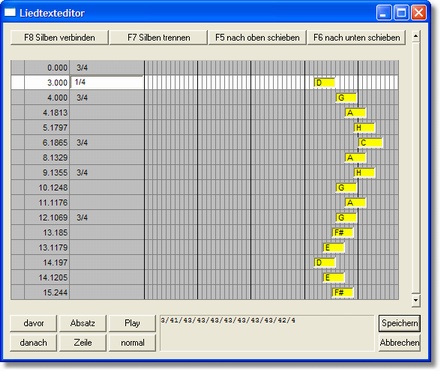Screen dimensions: 440x371
Task: Click the time signature text box at bottom
Action: [267, 333]
